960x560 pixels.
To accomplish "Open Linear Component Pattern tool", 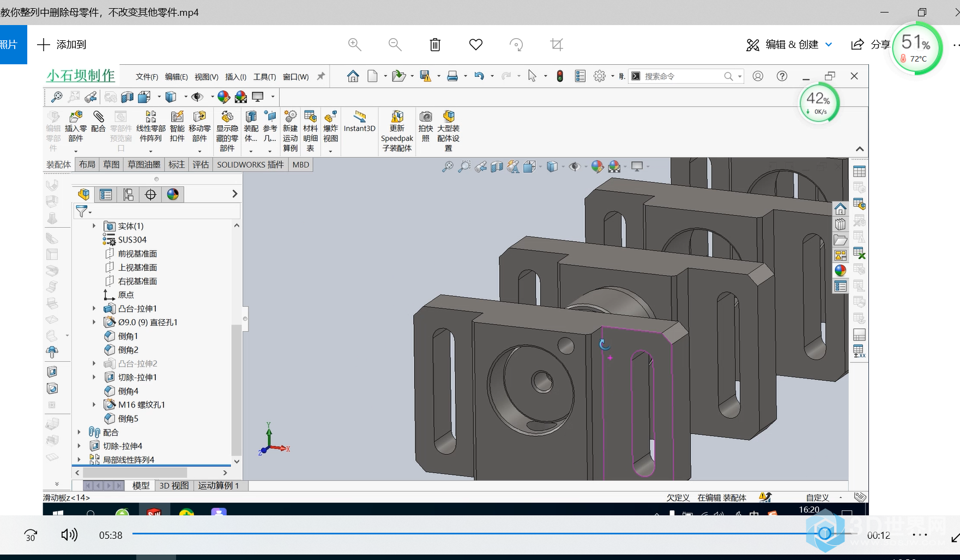I will [x=151, y=117].
